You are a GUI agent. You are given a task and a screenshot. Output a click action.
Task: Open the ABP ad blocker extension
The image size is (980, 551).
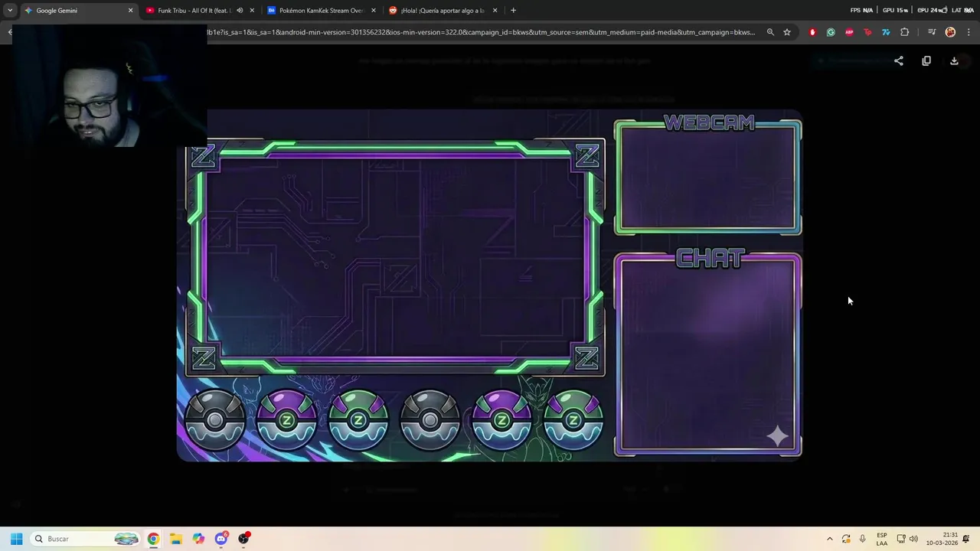point(849,32)
